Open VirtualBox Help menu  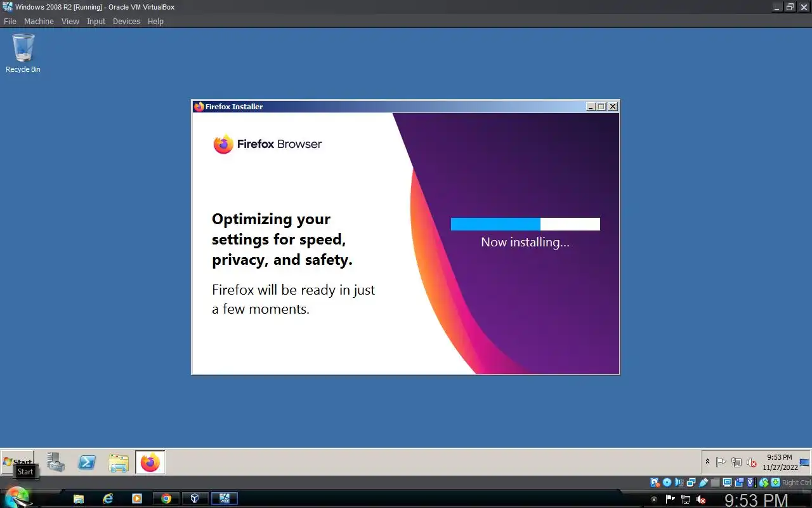point(155,21)
